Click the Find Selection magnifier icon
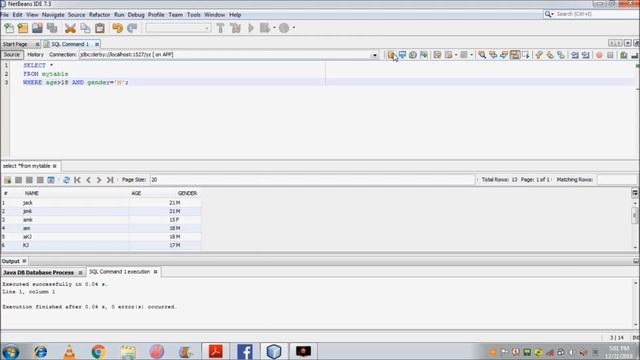The image size is (640, 360). coord(482,54)
